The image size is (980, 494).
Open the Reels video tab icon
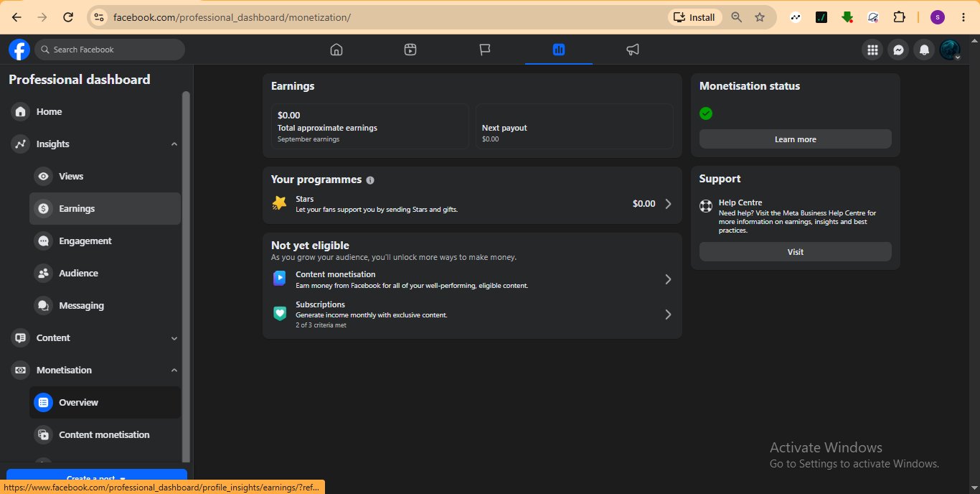(x=410, y=50)
